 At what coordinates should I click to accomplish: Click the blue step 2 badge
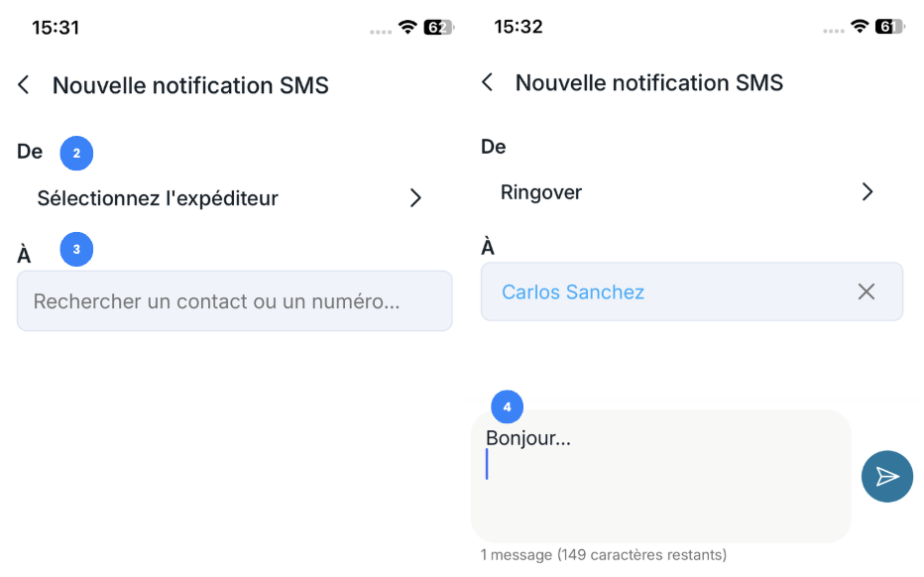click(76, 153)
